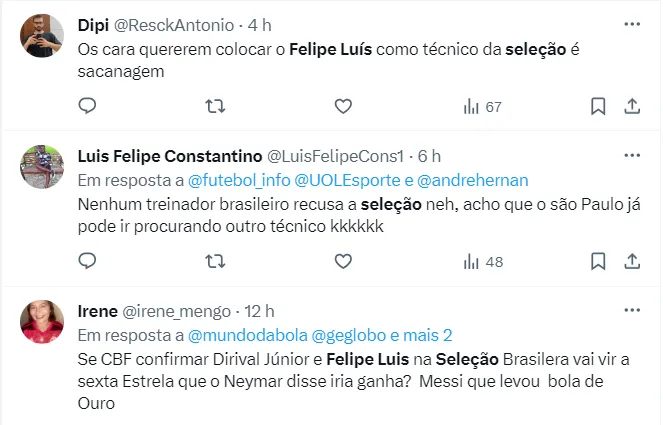Retweet Luis Felipe Constantino's post
The width and height of the screenshot is (663, 425).
click(215, 261)
